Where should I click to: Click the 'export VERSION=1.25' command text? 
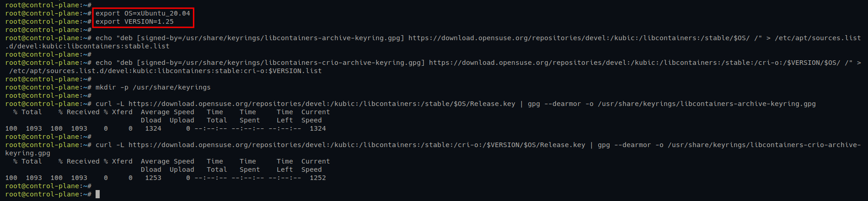pyautogui.click(x=134, y=21)
